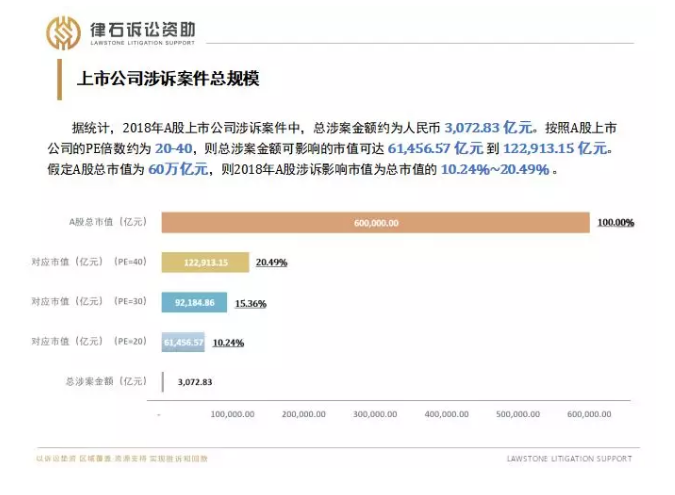Click the 100.00% data label
Screen dimensions: 675x495
coord(615,223)
